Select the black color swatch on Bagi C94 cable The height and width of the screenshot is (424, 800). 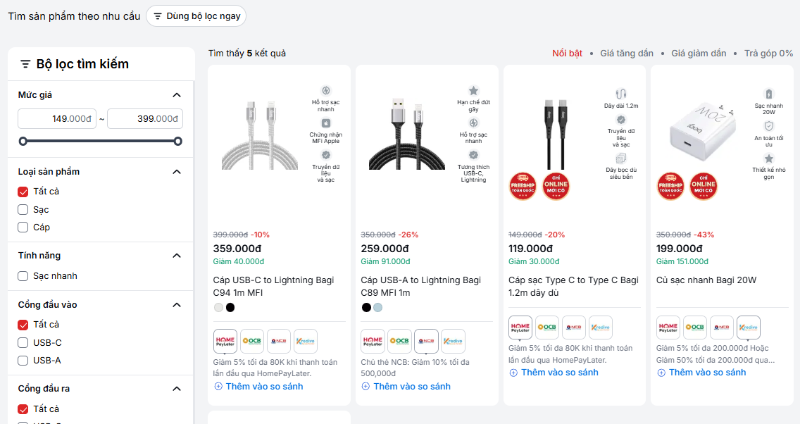pyautogui.click(x=231, y=307)
